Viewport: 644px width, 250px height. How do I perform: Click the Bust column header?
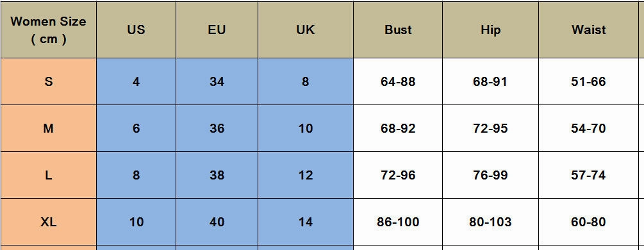398,29
